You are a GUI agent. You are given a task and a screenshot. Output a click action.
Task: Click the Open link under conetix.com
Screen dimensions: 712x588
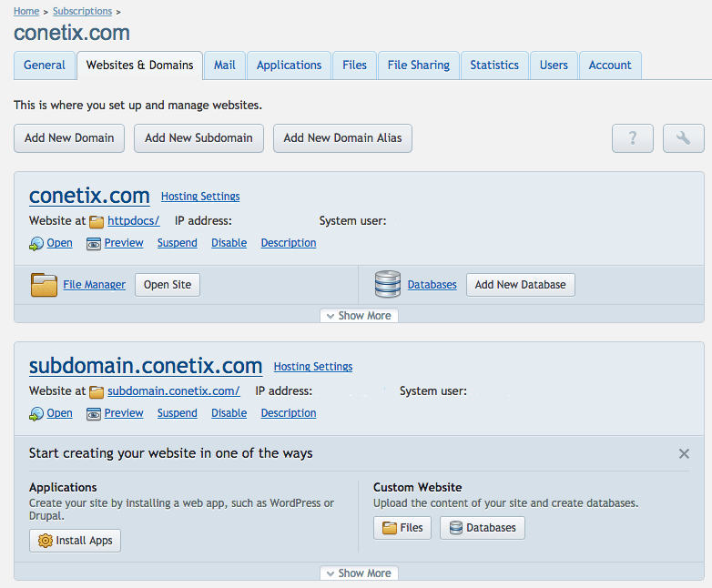[x=59, y=243]
